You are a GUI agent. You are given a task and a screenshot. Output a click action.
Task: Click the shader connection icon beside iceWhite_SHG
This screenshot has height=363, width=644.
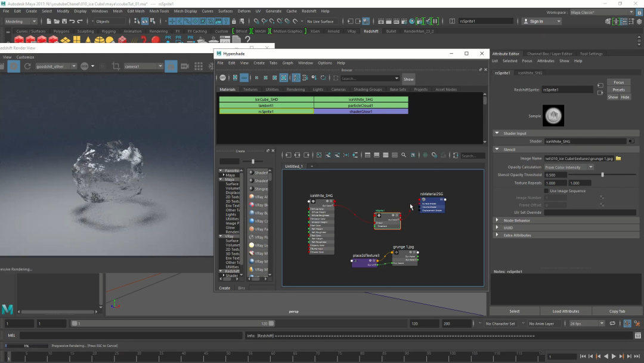[631, 141]
